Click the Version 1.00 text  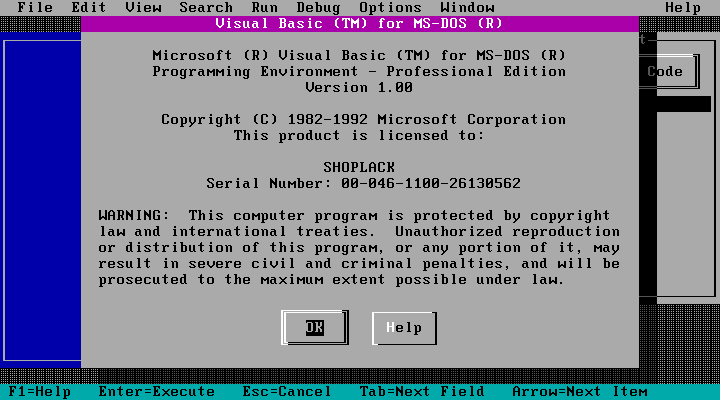359,87
